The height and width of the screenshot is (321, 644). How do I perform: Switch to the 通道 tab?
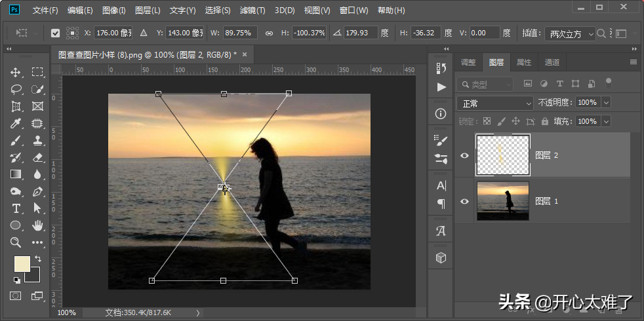[552, 62]
